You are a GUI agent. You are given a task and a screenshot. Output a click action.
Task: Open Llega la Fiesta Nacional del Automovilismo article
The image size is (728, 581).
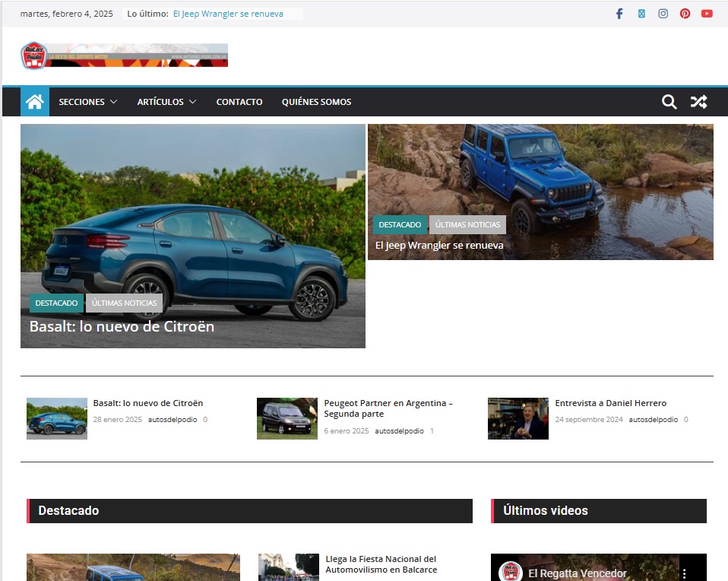(x=381, y=564)
